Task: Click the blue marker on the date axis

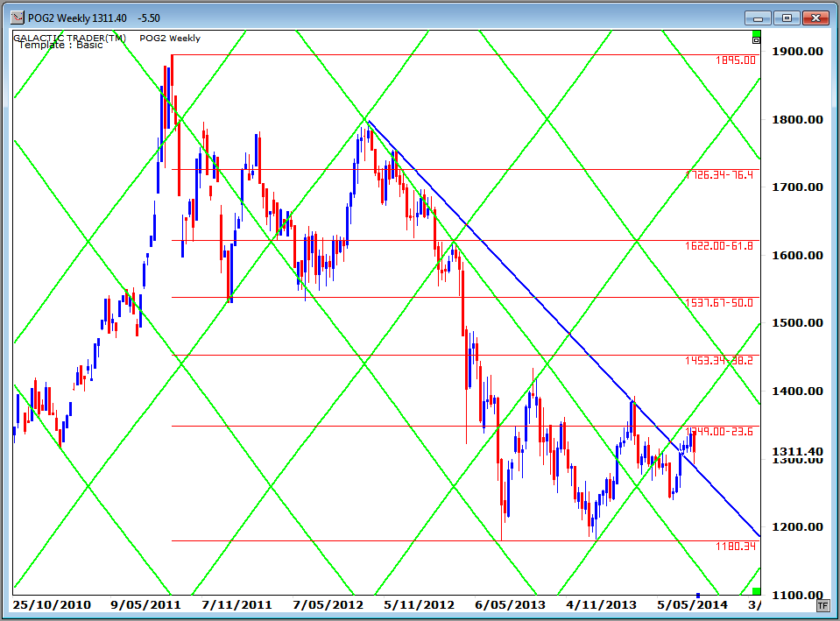Action: click(x=697, y=595)
